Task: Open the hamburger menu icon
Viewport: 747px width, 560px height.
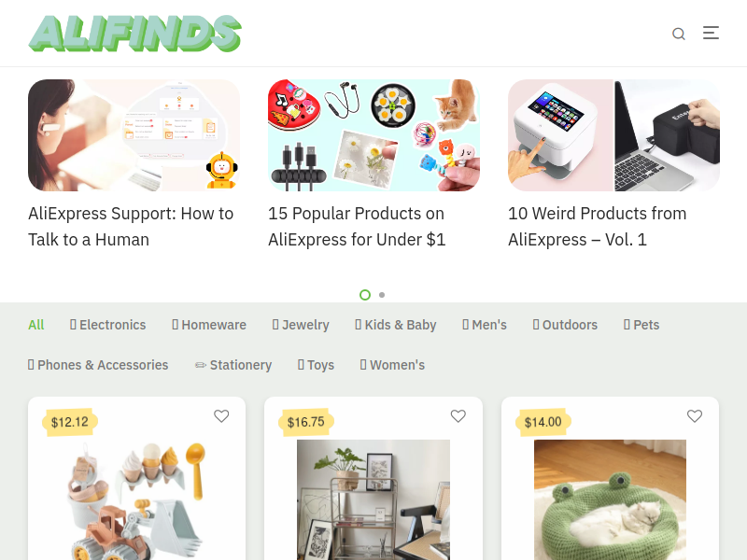Action: pos(711,33)
